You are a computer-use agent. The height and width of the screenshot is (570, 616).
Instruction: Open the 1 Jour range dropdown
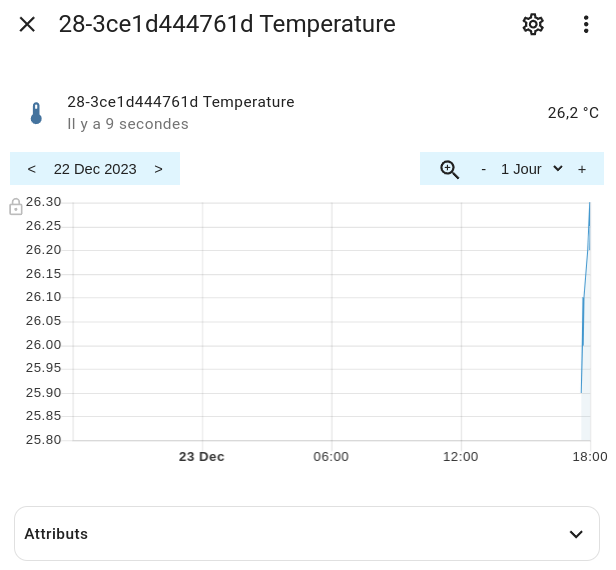pos(532,169)
